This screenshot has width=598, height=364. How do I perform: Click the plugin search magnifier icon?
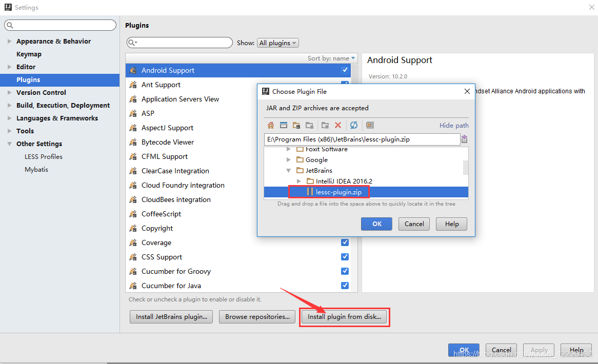pos(132,43)
